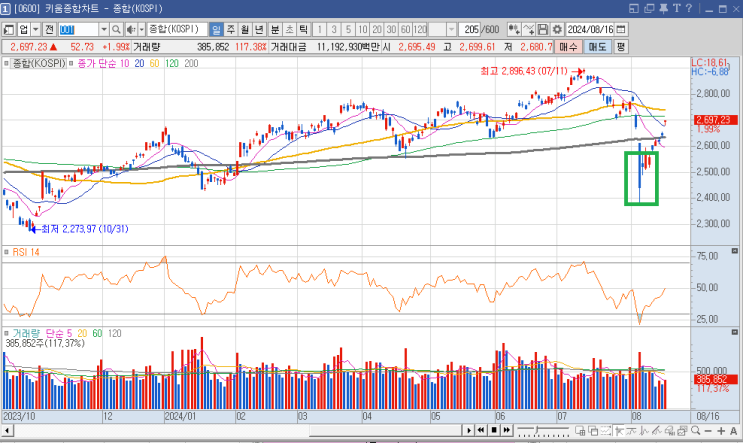Image resolution: width=743 pixels, height=443 pixels.
Task: Click the plus zoom-in icon at bottom
Action: click(x=721, y=431)
